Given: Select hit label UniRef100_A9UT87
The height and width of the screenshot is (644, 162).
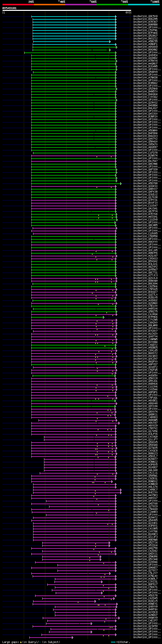Looking at the screenshot, I should 145,423.
